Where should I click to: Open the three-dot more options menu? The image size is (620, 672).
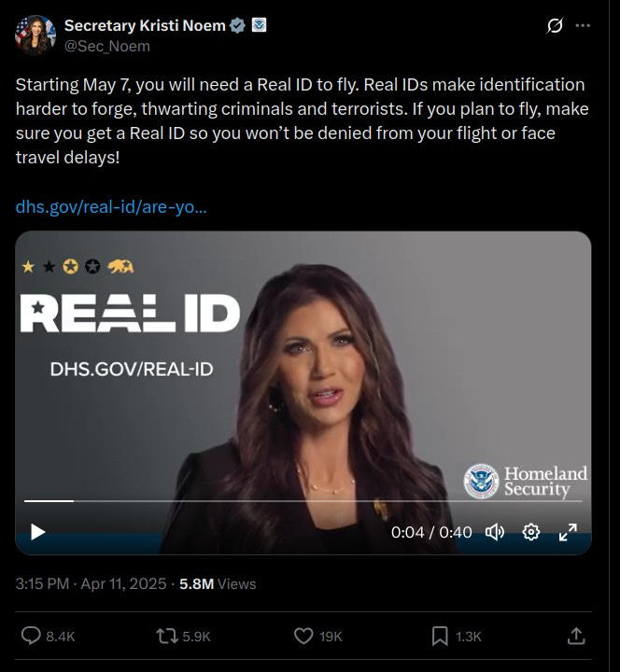point(583,26)
